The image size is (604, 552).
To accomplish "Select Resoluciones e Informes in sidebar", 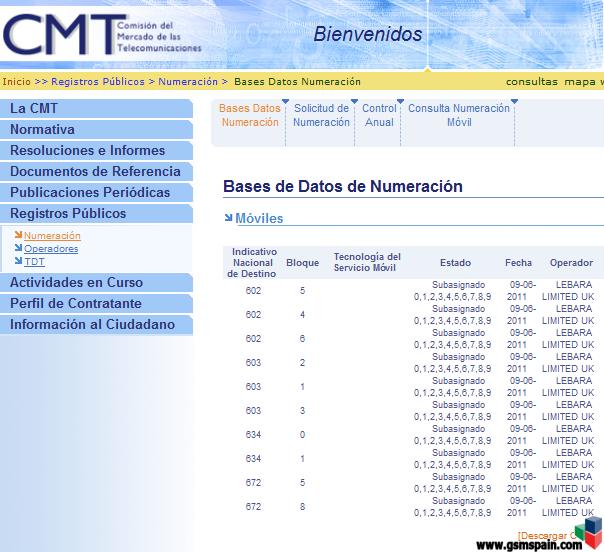I will tap(96, 150).
